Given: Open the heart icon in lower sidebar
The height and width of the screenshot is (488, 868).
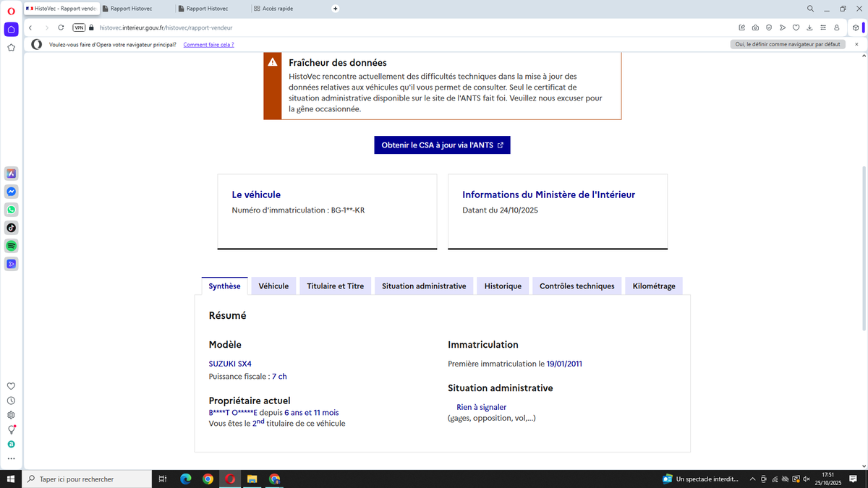Looking at the screenshot, I should (x=11, y=386).
